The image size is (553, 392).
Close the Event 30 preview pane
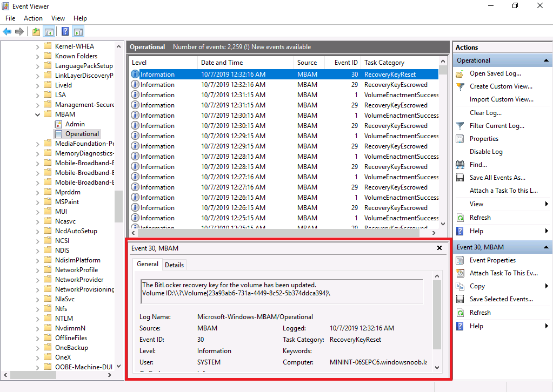[x=439, y=248]
